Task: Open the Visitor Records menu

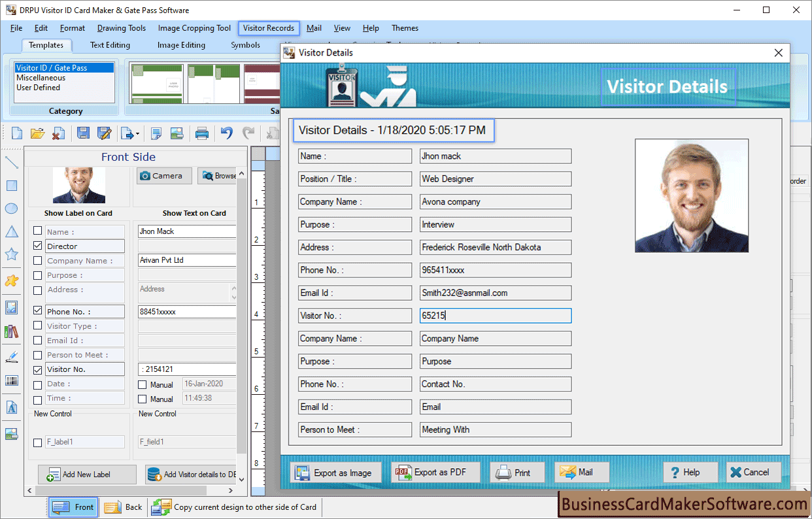Action: [268, 28]
